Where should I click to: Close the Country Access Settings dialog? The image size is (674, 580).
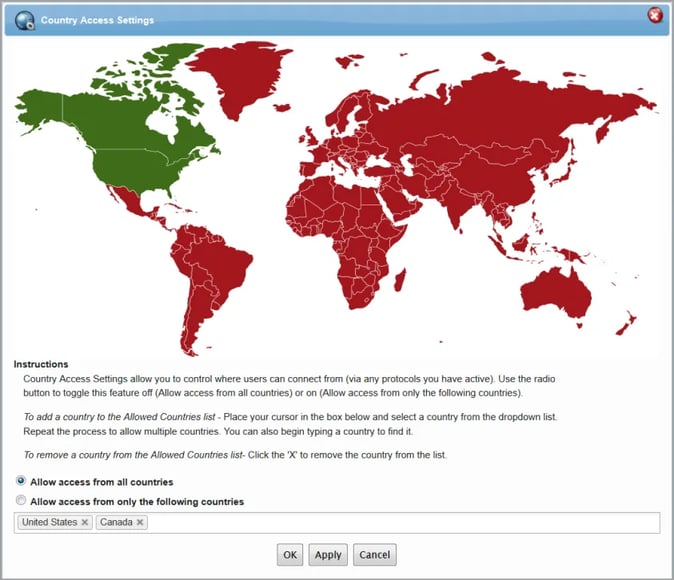click(655, 15)
